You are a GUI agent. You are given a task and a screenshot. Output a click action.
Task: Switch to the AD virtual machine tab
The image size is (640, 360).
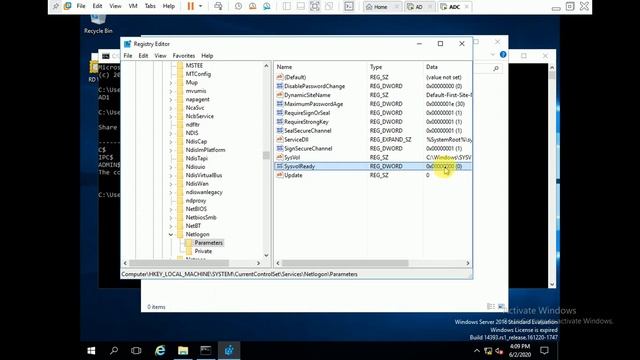click(420, 7)
